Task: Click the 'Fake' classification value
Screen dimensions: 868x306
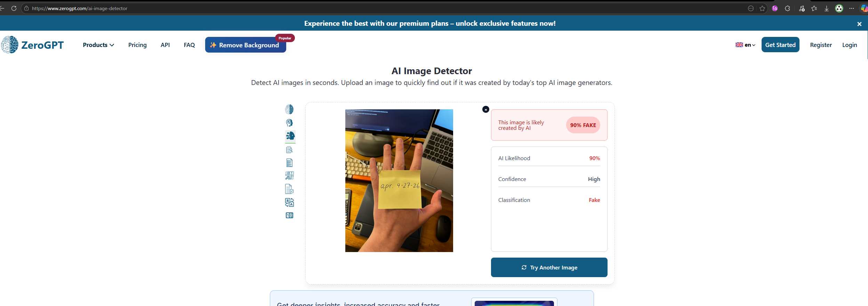Action: coord(594,200)
